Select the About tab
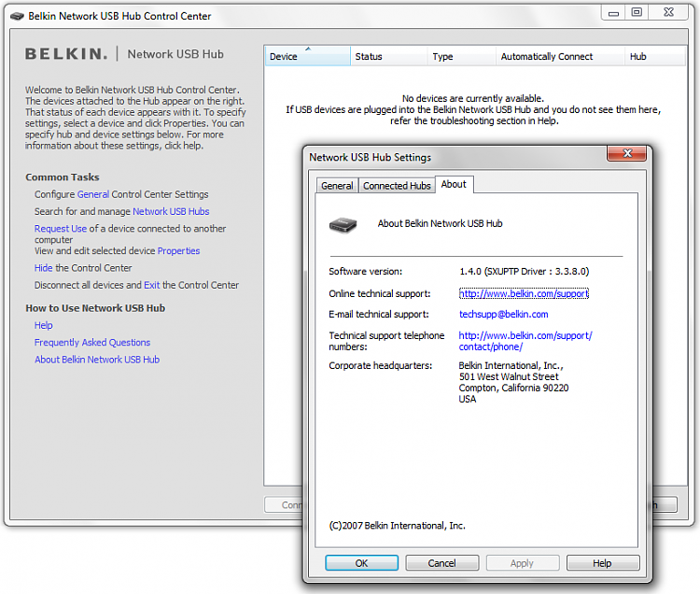 tap(454, 184)
